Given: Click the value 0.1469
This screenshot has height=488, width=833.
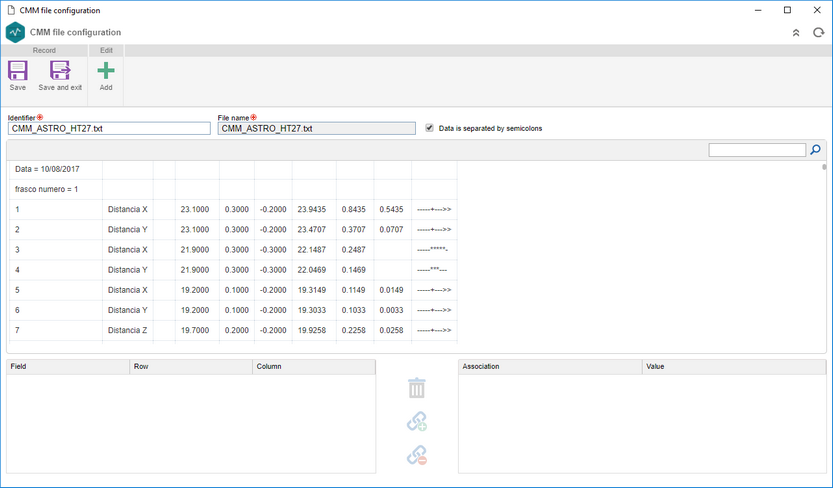Looking at the screenshot, I should [354, 270].
